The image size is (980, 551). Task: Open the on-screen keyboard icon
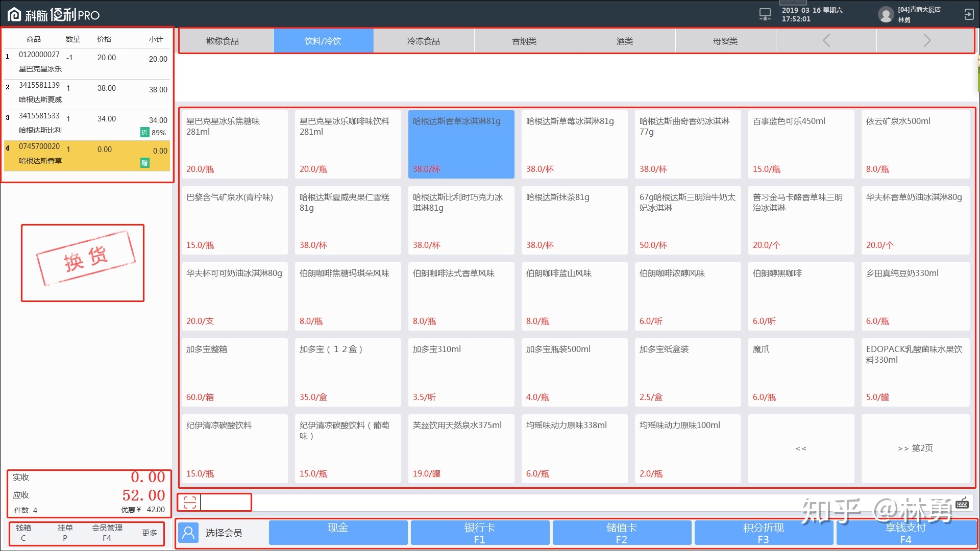[x=962, y=504]
